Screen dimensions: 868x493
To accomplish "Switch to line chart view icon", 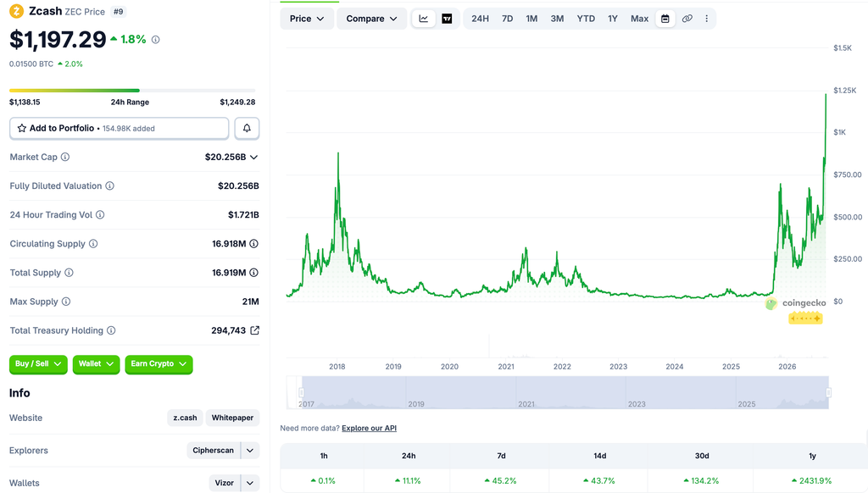I will [424, 19].
